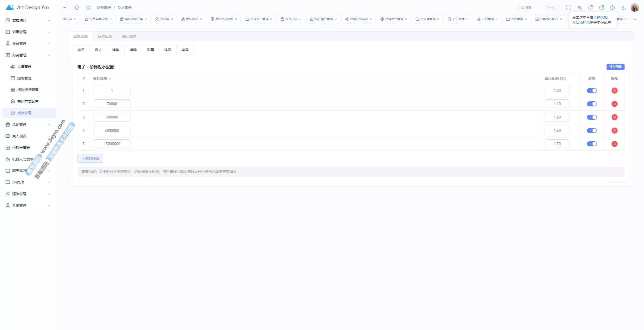Image resolution: width=644 pixels, height=330 pixels.
Task: Open the tab list dropdown chevron
Action: 635,19
